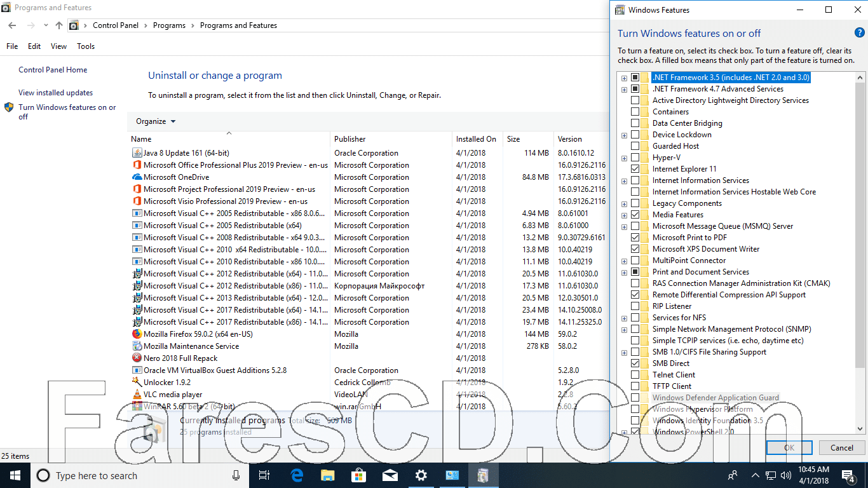Sort the list by the Installed On column
Image resolution: width=868 pixels, height=488 pixels.
point(477,139)
